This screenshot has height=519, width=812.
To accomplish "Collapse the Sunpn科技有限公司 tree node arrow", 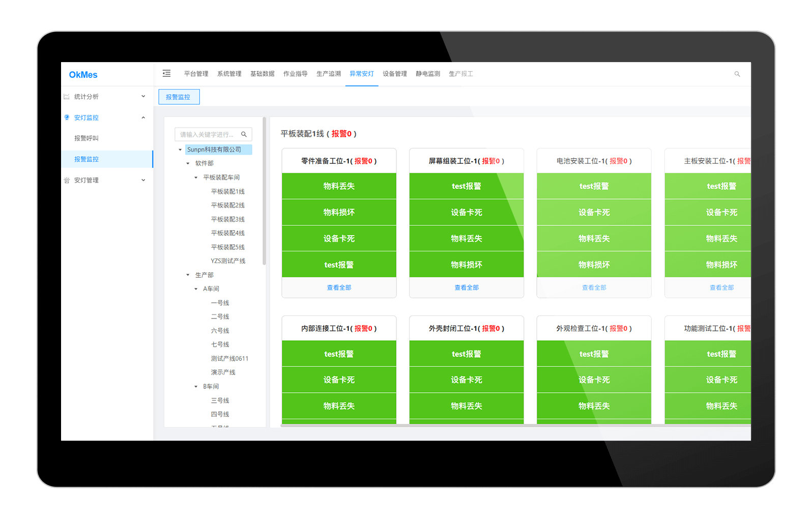I will (x=180, y=150).
